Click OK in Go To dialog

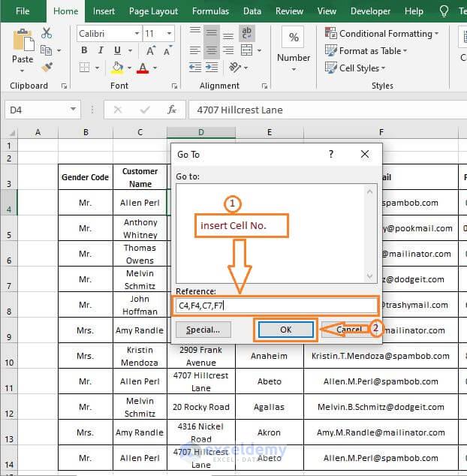point(286,330)
